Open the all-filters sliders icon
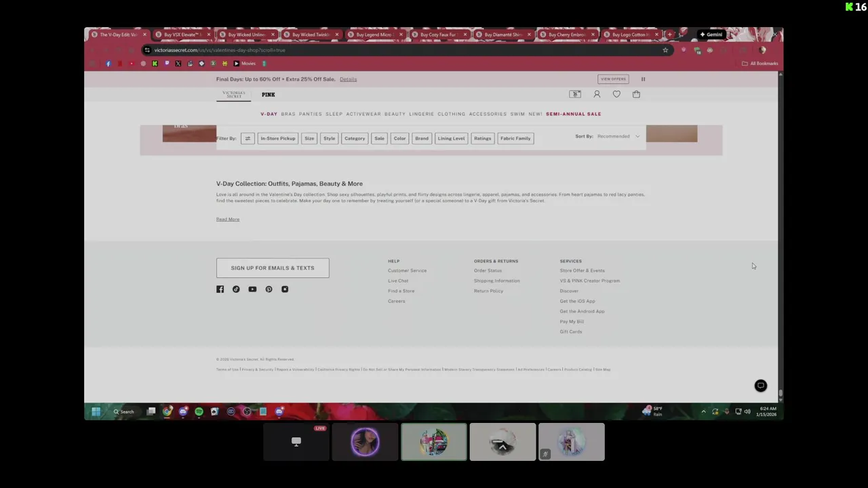 (248, 138)
